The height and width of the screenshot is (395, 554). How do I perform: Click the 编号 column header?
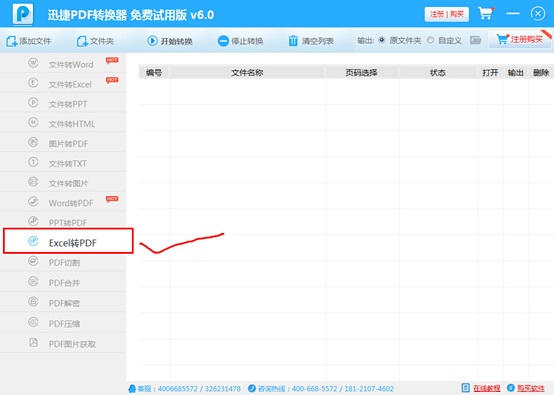pyautogui.click(x=154, y=72)
